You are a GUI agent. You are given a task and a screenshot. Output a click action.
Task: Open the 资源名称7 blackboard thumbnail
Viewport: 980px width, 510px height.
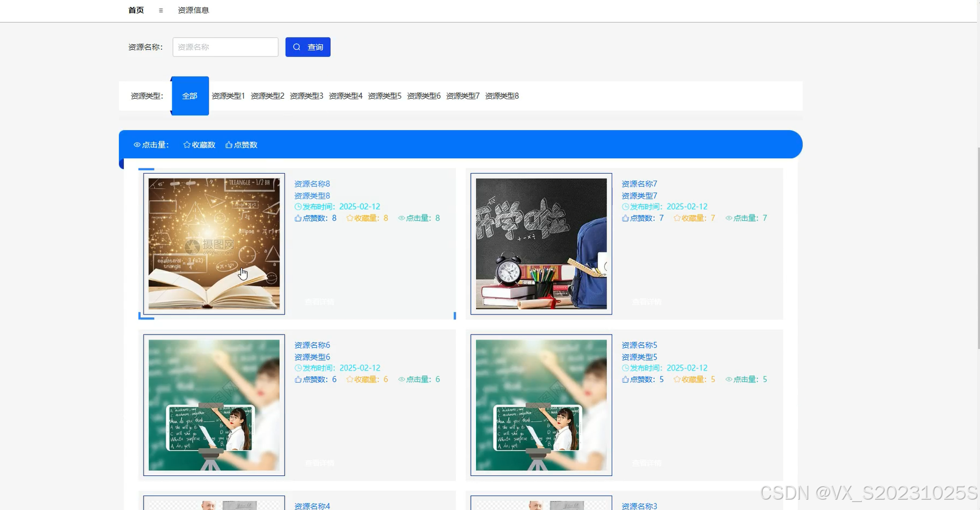tap(541, 243)
